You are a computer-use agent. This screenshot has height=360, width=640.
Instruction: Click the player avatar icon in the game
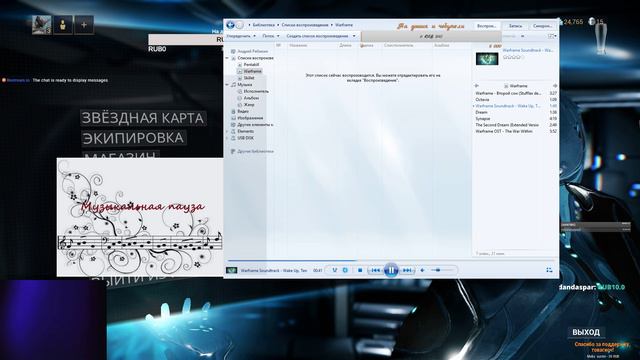click(x=42, y=25)
